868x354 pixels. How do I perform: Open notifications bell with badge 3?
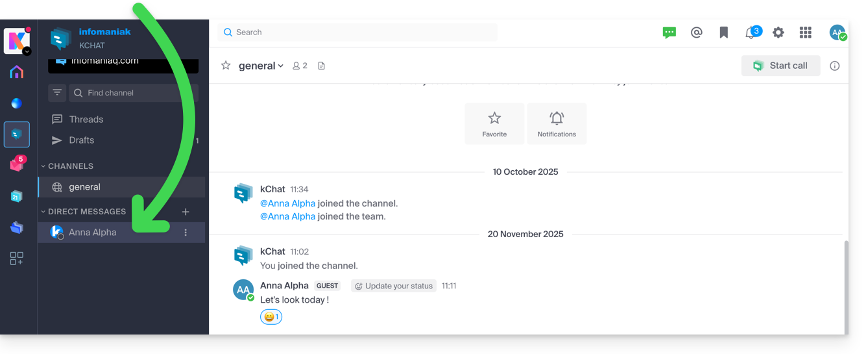pyautogui.click(x=751, y=32)
